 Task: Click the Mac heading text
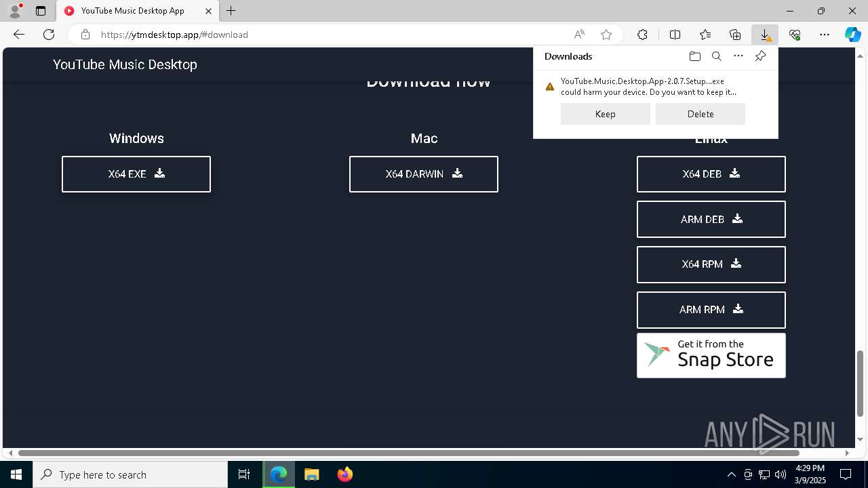coord(424,138)
